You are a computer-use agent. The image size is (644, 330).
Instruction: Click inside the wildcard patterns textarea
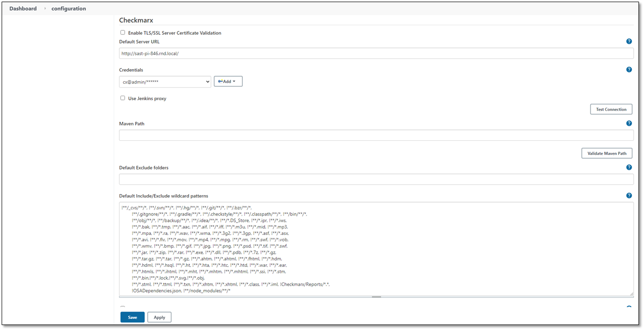376,249
